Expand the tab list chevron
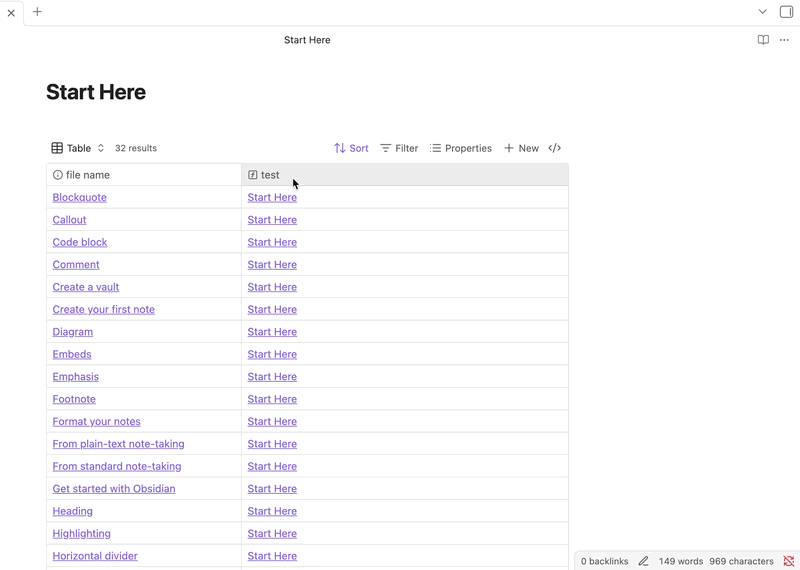The height and width of the screenshot is (570, 800). [x=762, y=12]
